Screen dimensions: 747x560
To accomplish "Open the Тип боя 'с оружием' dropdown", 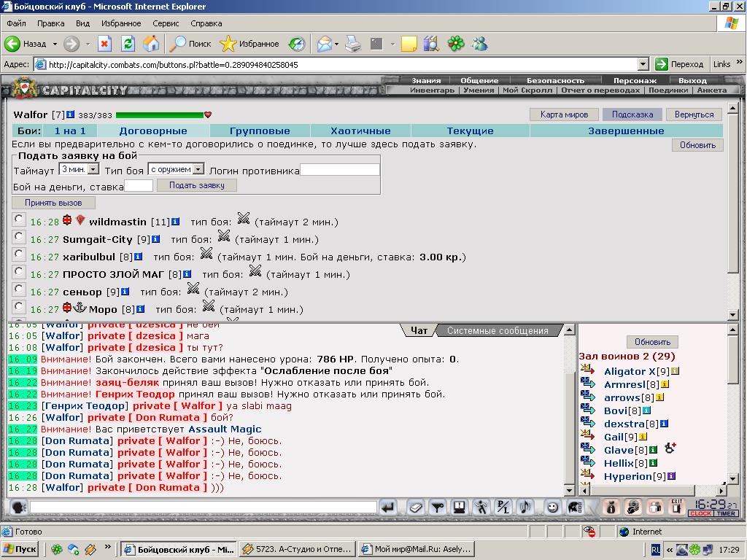I will (198, 169).
